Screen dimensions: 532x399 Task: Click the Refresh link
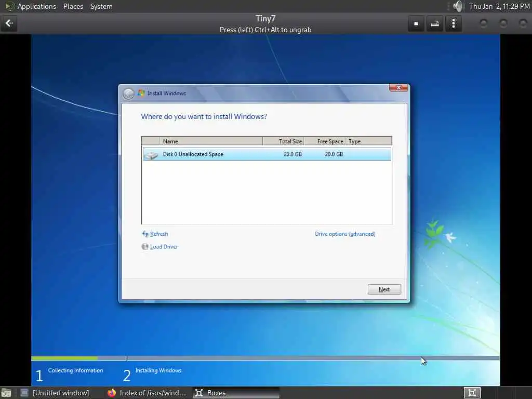click(x=159, y=234)
